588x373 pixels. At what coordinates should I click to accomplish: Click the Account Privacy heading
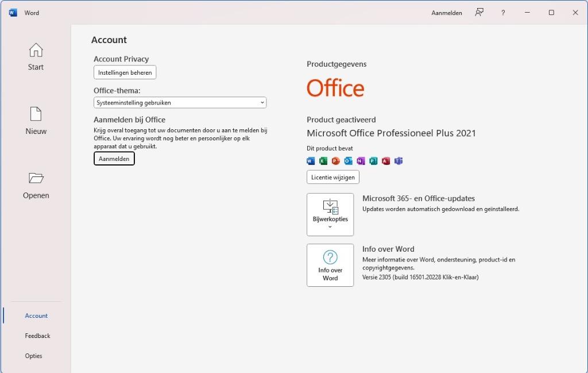121,59
